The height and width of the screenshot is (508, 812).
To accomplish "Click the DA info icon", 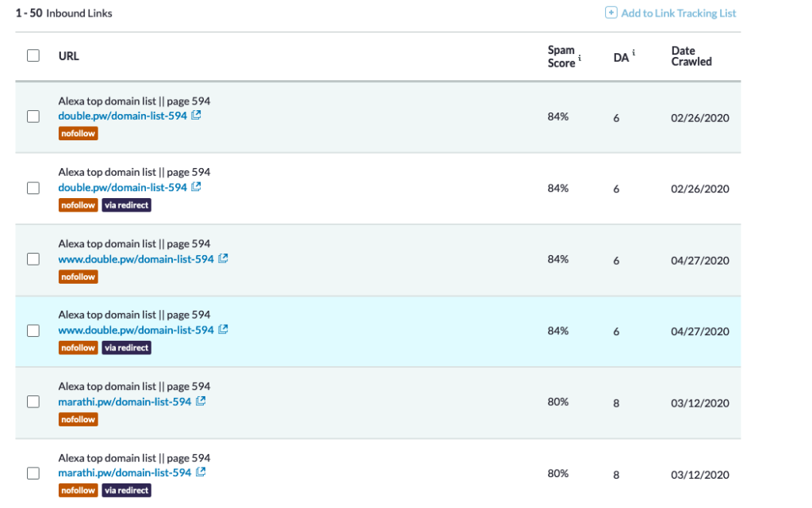I will (x=634, y=52).
